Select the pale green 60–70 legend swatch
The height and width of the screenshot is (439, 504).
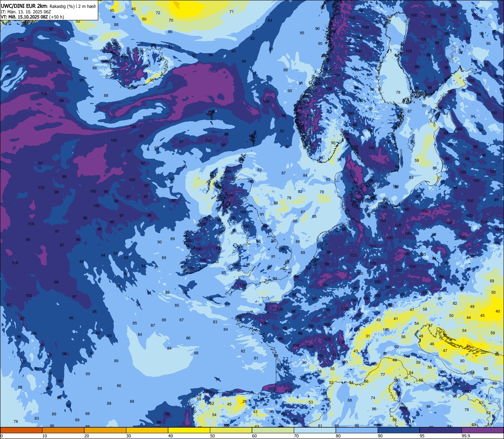coord(273,430)
